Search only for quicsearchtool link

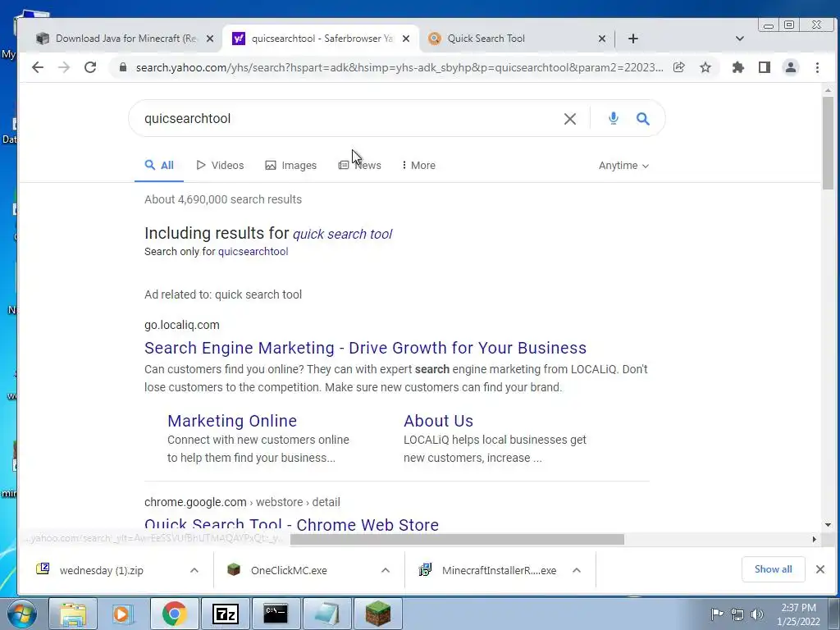pos(253,252)
